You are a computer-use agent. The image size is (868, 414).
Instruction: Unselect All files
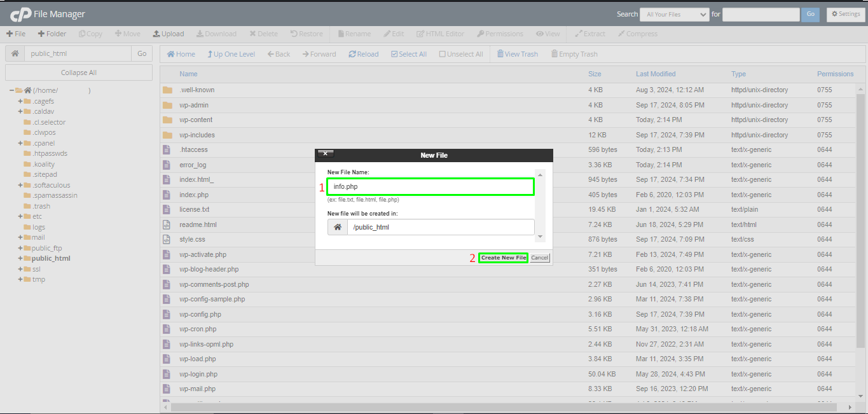pos(461,54)
